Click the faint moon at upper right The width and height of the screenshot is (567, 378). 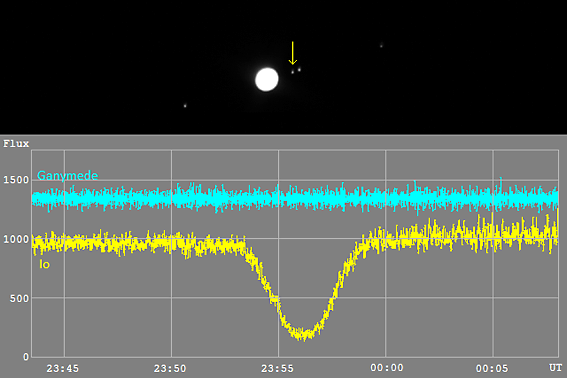pos(381,46)
